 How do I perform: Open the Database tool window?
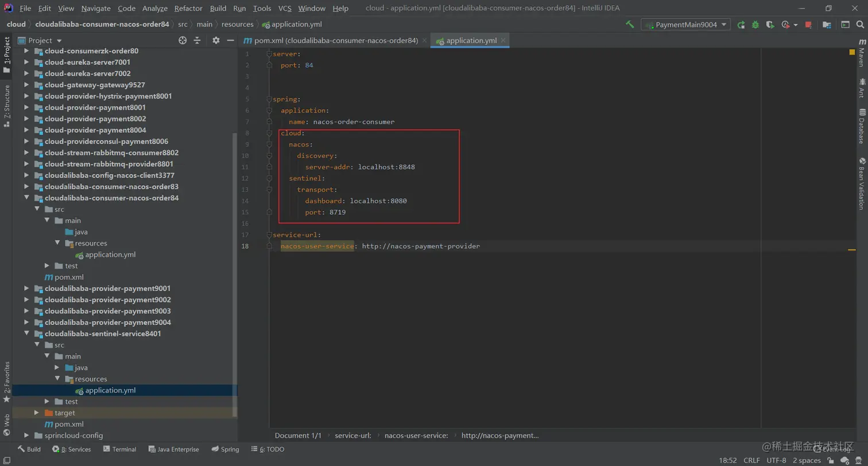pyautogui.click(x=862, y=126)
